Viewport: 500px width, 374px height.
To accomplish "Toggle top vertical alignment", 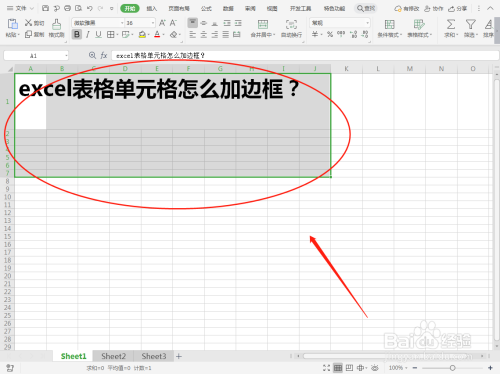I will (193, 23).
